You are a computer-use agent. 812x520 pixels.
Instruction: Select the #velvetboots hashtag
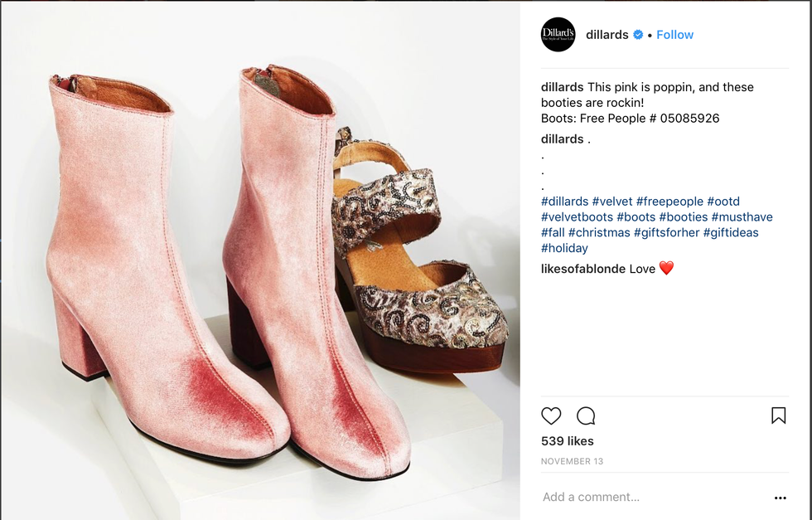[x=577, y=217]
